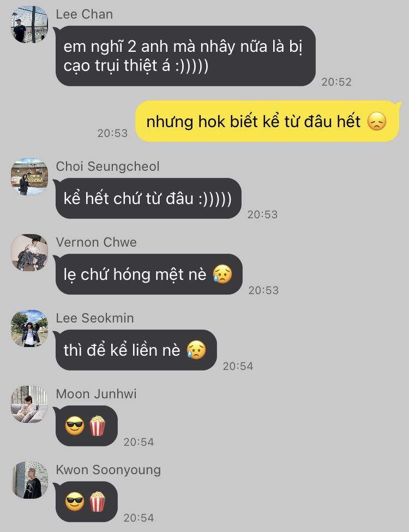Tap Lee Seokmin's avatar

[x=29, y=328]
